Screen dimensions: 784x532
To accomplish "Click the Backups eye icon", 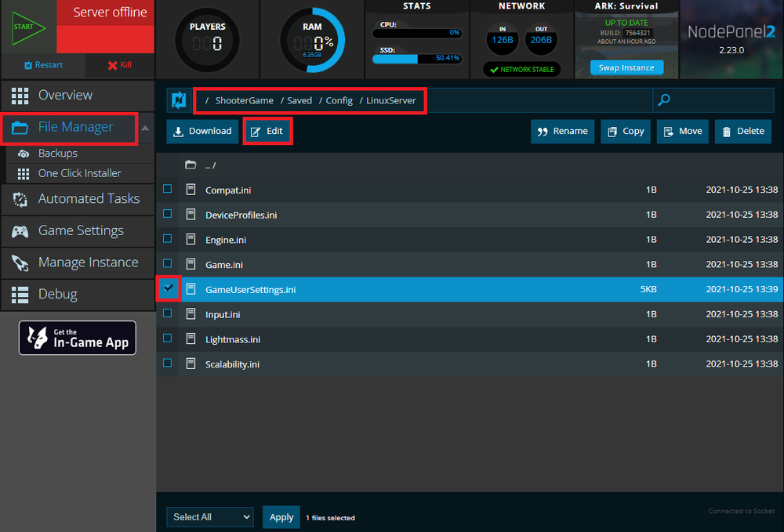I will pyautogui.click(x=24, y=154).
